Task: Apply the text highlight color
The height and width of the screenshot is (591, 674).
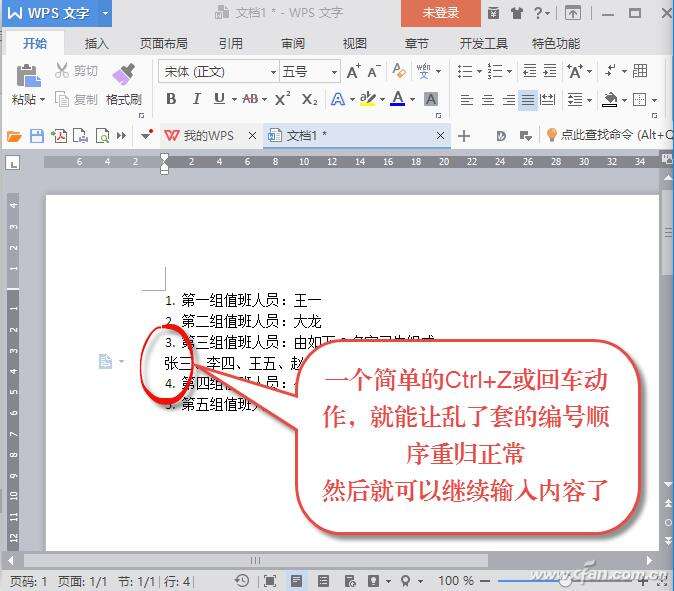Action: point(368,99)
